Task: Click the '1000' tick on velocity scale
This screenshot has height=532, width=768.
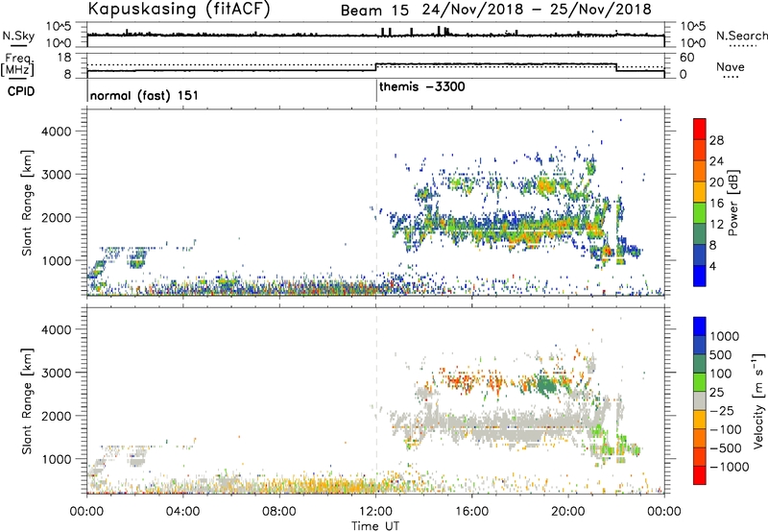Action: 725,336
